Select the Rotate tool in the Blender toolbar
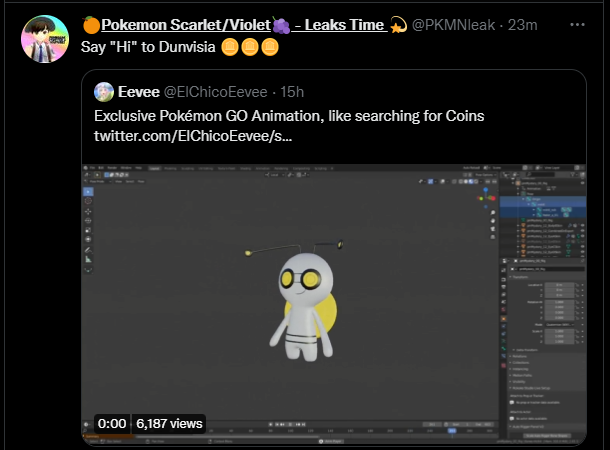The image size is (610, 450). pyautogui.click(x=88, y=221)
